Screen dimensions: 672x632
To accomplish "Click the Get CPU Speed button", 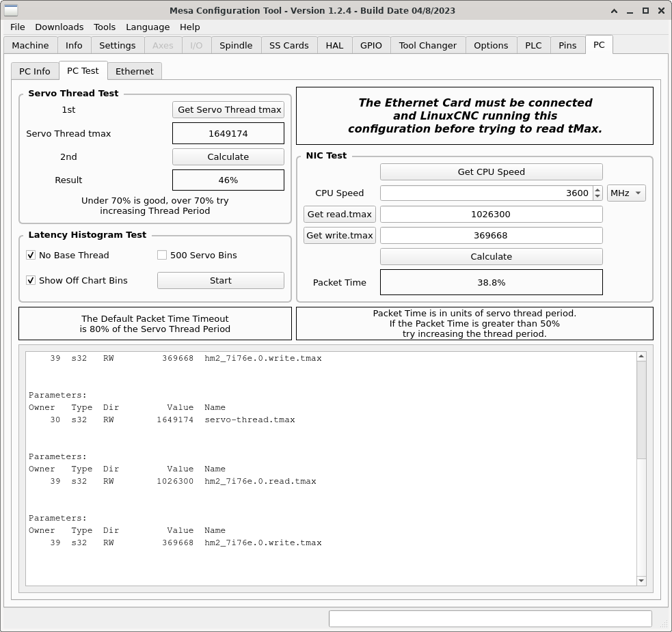I will (x=491, y=171).
